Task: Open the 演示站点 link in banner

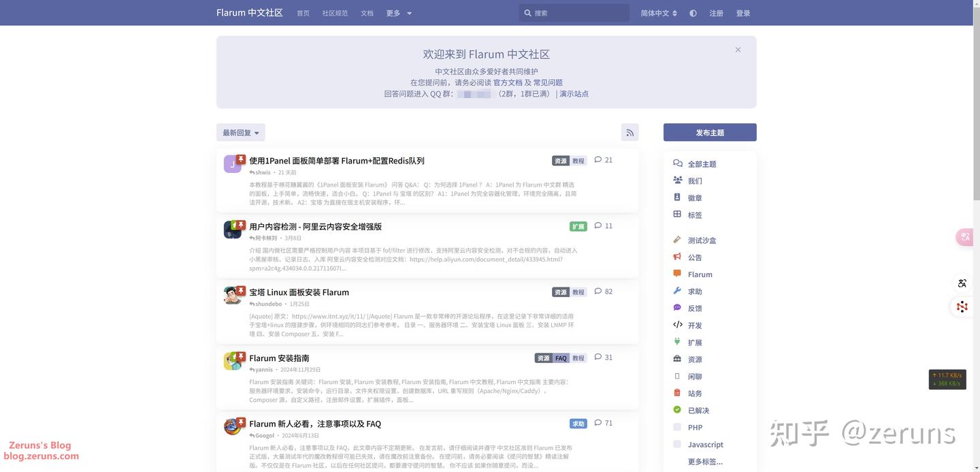Action: [574, 93]
